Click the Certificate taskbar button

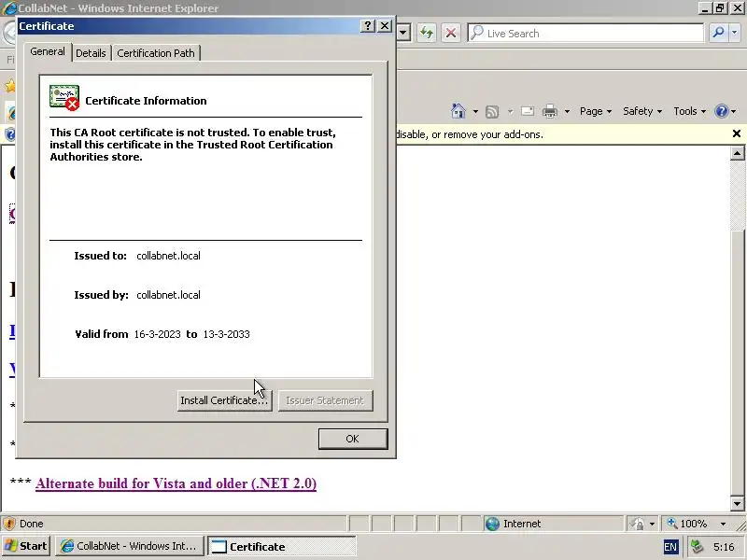282,546
